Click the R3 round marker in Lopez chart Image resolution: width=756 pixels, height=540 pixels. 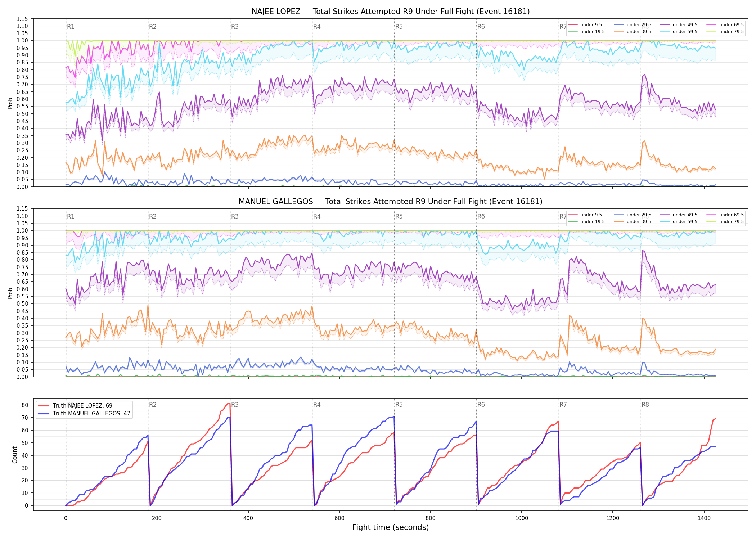[x=235, y=27]
